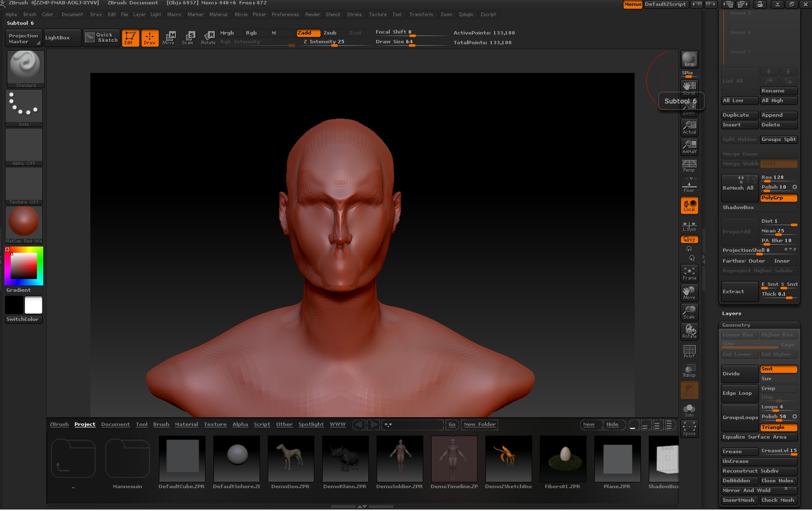Expand the Layers section
812x511 pixels.
(731, 314)
